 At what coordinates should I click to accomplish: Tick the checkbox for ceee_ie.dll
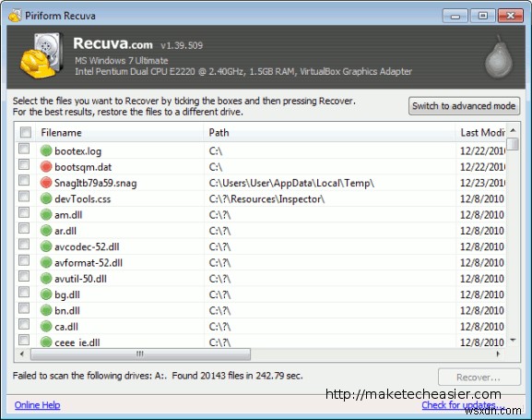pos(24,340)
